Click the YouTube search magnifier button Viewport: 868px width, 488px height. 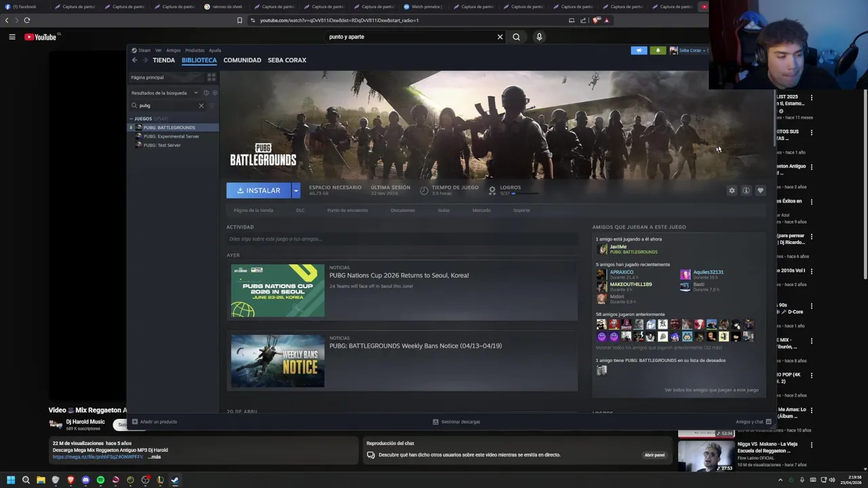pos(516,37)
